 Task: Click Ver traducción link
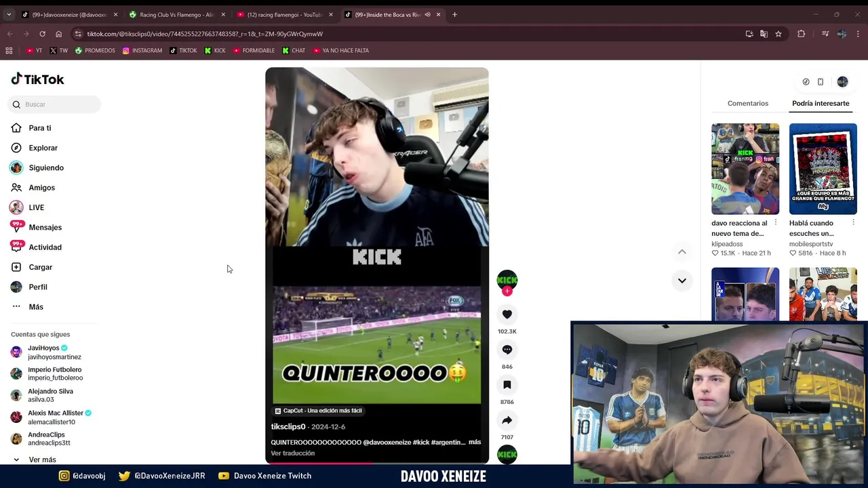point(293,453)
